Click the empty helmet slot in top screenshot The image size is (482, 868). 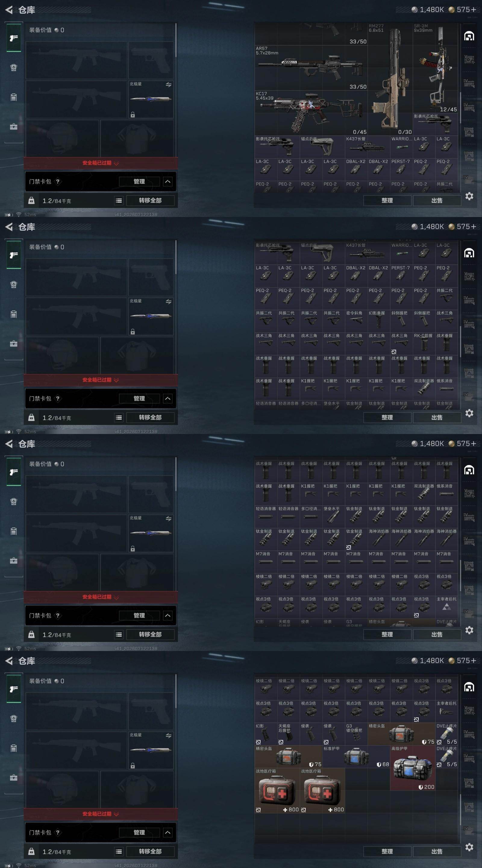click(x=62, y=138)
